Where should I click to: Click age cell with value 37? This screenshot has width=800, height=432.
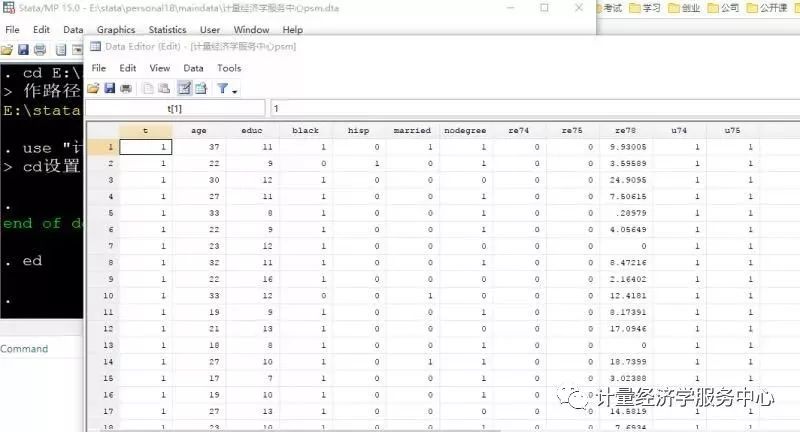(x=199, y=147)
